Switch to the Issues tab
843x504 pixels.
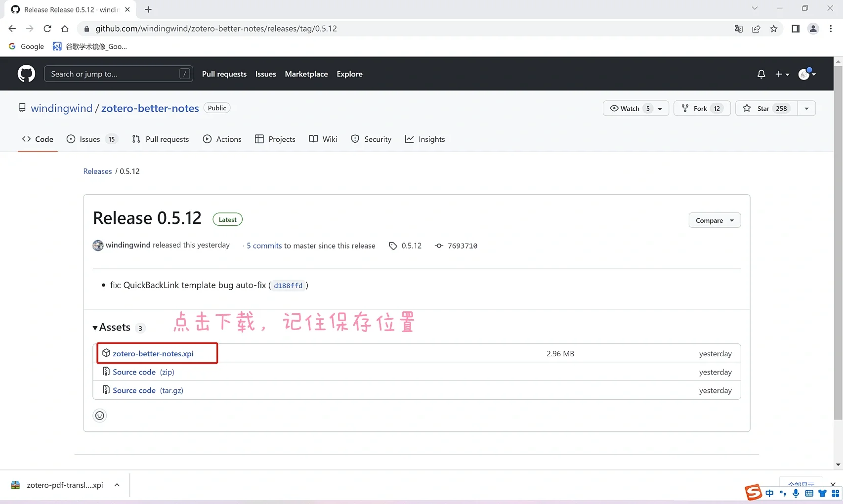click(89, 139)
